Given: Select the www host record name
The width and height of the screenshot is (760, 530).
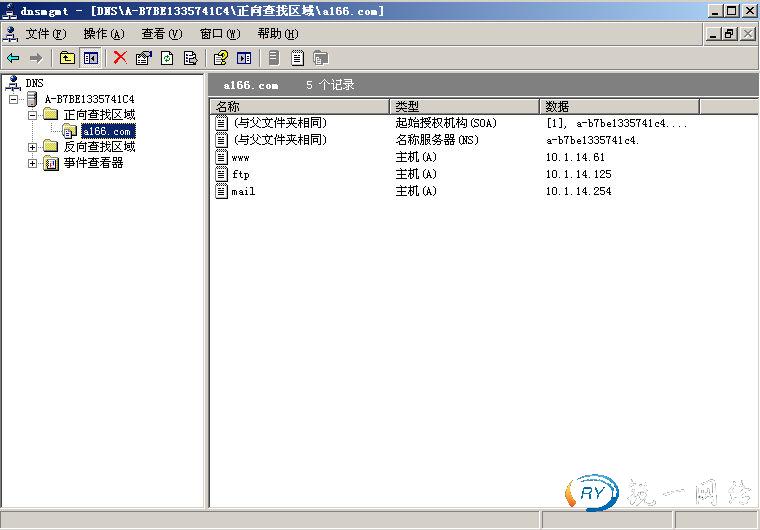Looking at the screenshot, I should tap(240, 158).
